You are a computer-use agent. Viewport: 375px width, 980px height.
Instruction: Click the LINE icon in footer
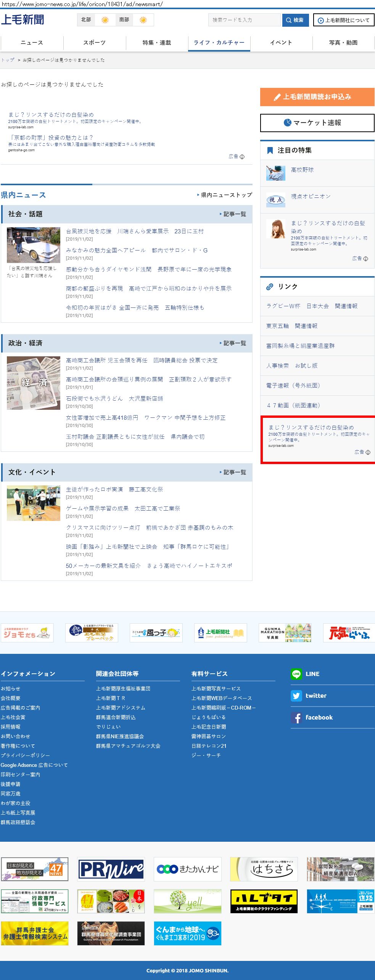(296, 674)
